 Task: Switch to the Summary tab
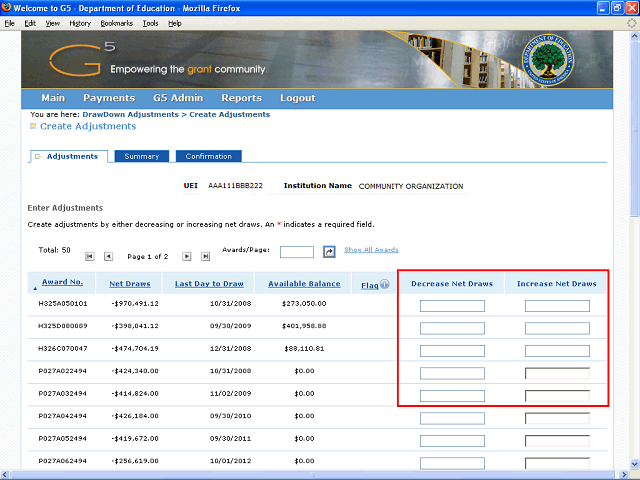141,156
